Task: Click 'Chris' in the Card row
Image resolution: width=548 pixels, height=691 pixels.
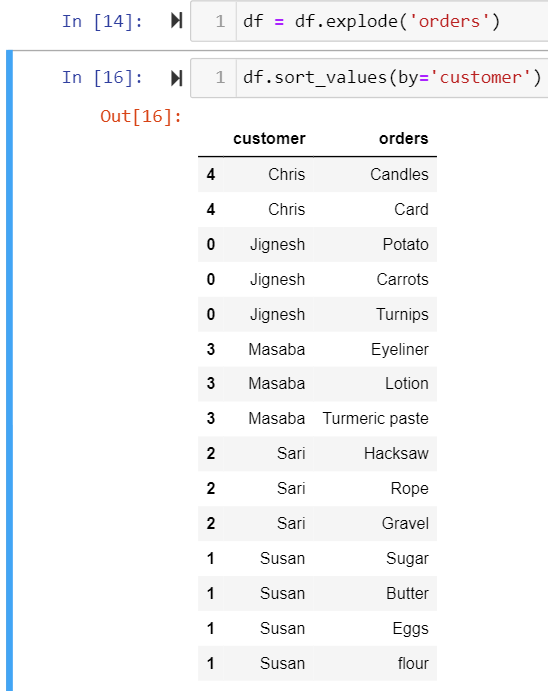Action: (286, 209)
